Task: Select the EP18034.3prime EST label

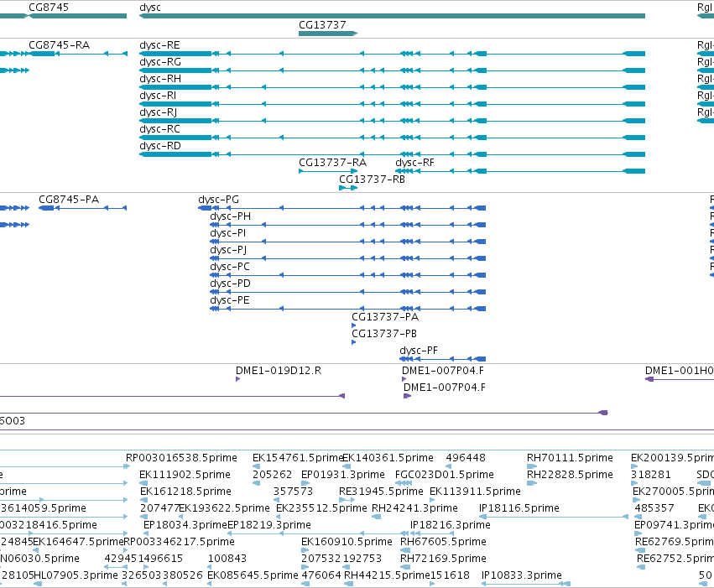Action: point(185,525)
